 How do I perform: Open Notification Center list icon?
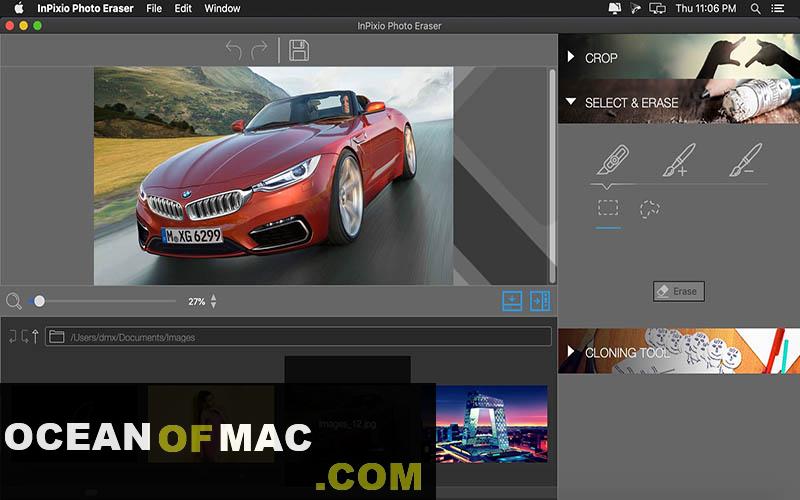(x=778, y=9)
